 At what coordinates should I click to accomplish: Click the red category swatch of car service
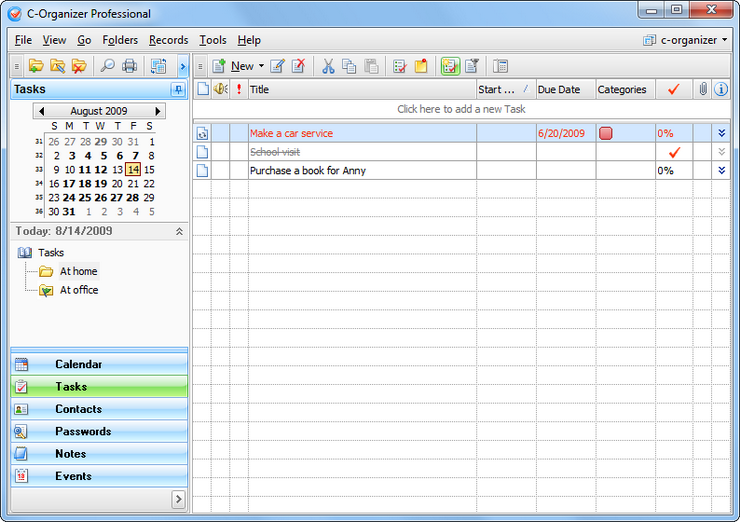605,133
